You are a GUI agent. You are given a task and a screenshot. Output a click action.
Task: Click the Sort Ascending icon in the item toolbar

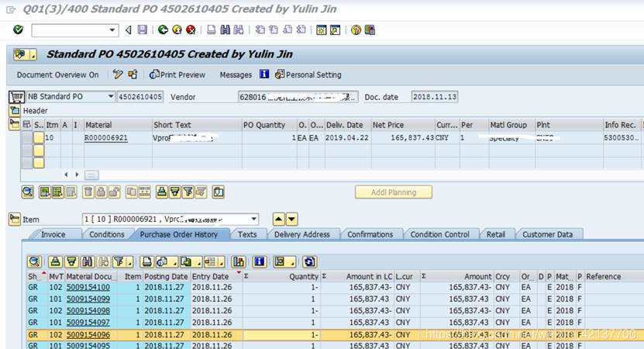click(162, 192)
